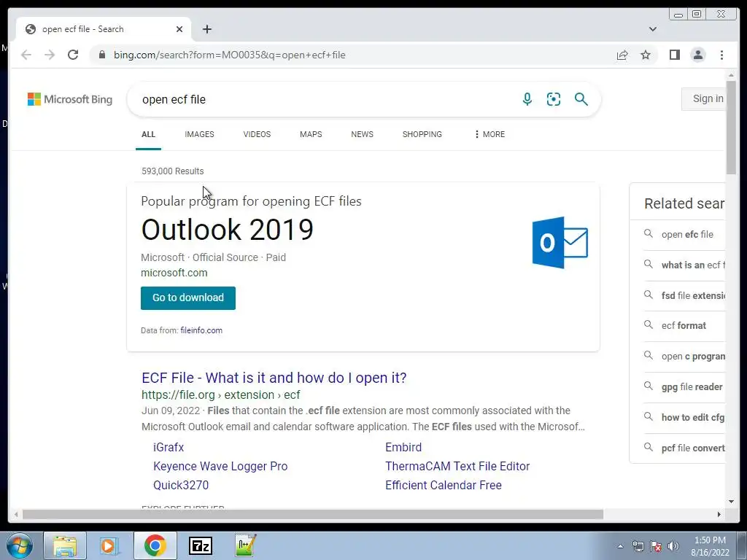Open Notepad++ from the taskbar

(x=245, y=545)
